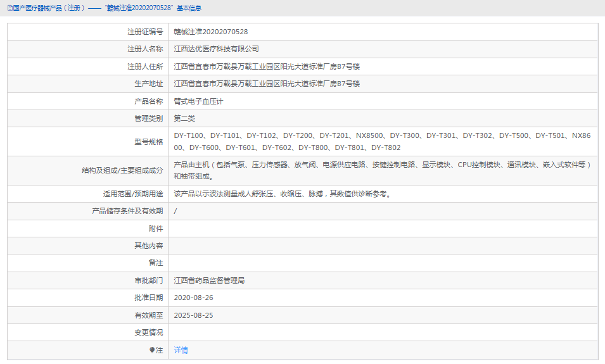Click the document icon before 国产医疗器械产品 title
The width and height of the screenshot is (605, 364).
[x=10, y=8]
